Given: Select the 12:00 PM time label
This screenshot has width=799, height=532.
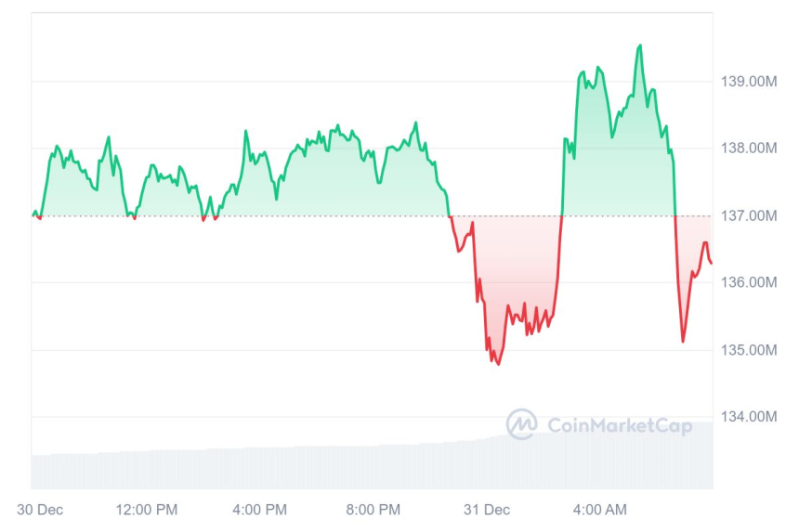Looking at the screenshot, I should point(146,510).
